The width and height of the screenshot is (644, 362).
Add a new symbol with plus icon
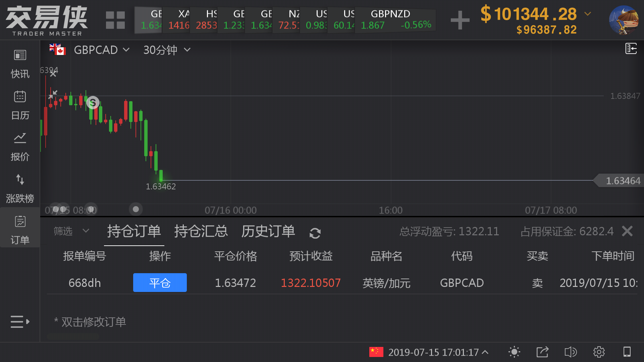click(460, 20)
